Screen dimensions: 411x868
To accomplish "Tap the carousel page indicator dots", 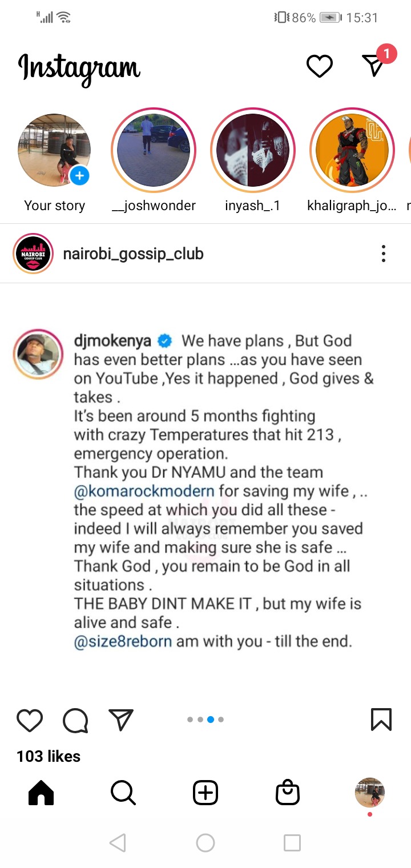I will tap(205, 720).
